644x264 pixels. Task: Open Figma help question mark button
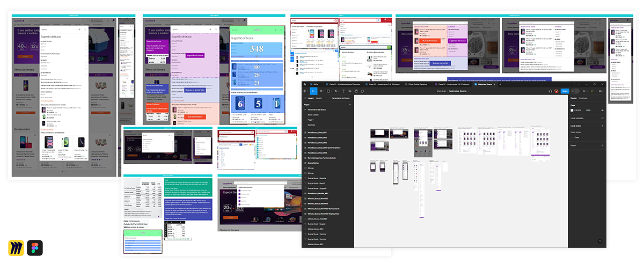(x=600, y=241)
